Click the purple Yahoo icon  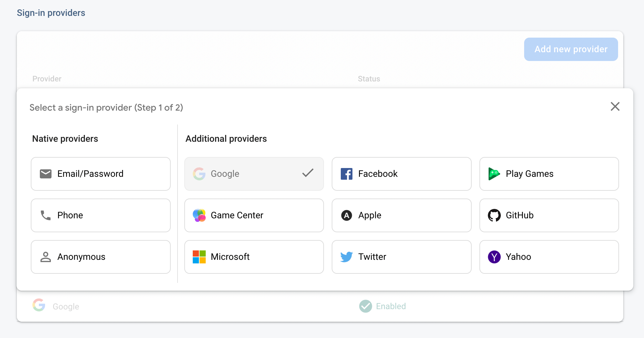pos(494,257)
